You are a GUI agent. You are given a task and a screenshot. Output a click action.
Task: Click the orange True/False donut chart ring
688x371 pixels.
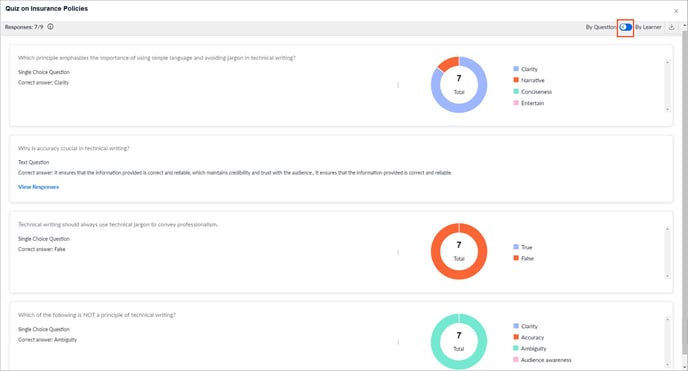(x=459, y=274)
